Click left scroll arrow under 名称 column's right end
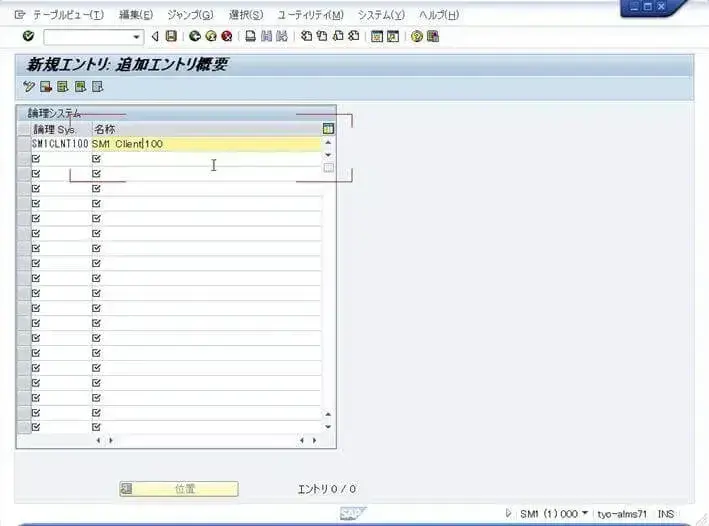The height and width of the screenshot is (526, 709). [302, 440]
